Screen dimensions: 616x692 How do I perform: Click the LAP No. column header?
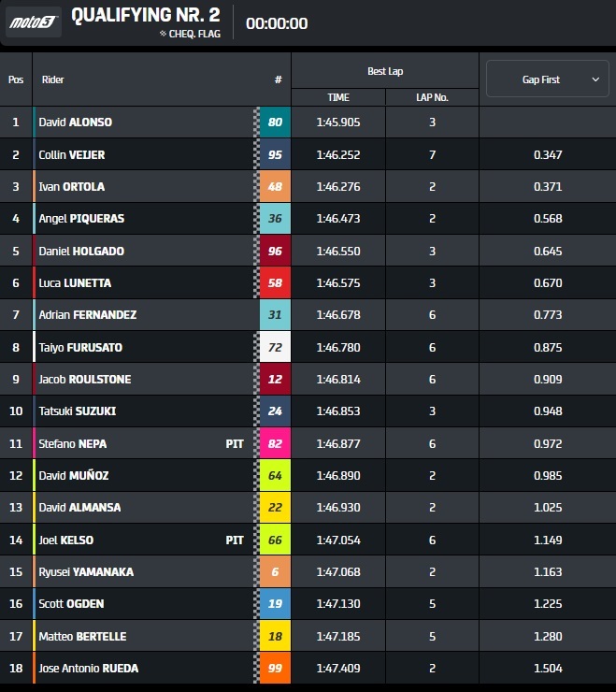tap(432, 97)
